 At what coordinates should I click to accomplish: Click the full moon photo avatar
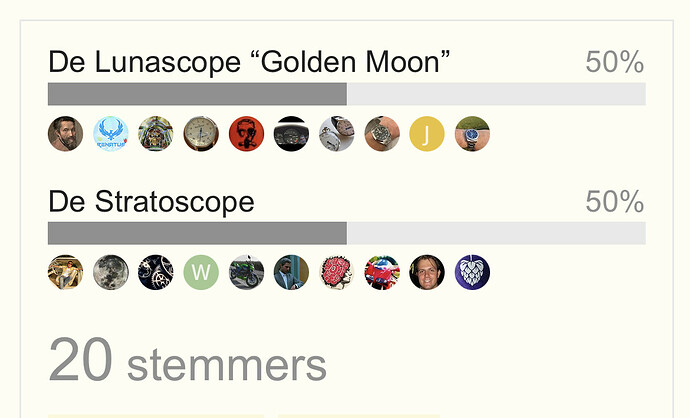(x=111, y=272)
